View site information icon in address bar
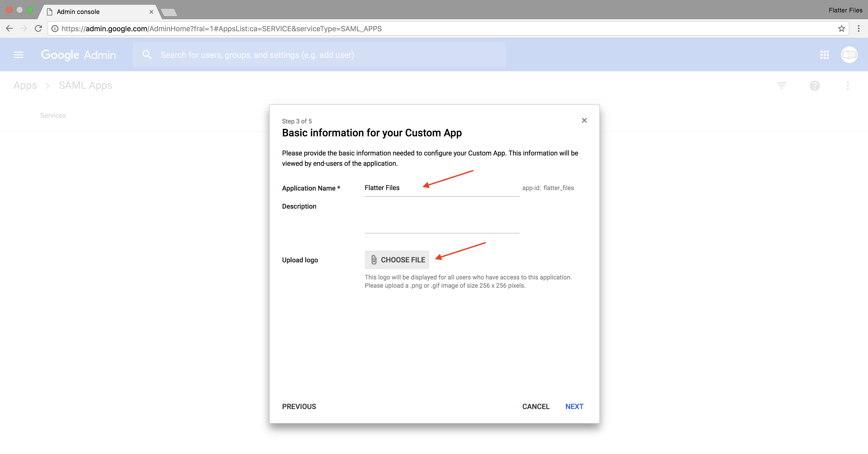The height and width of the screenshot is (454, 868). pos(55,29)
